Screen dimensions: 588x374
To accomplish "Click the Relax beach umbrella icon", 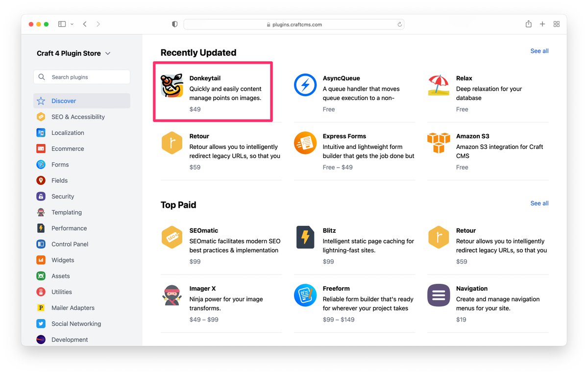I will (439, 85).
